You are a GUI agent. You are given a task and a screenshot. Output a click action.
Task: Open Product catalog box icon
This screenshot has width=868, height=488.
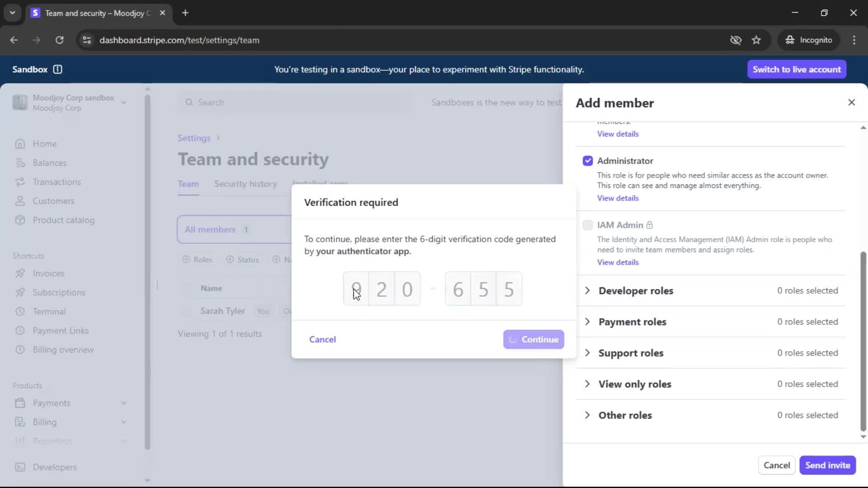coord(20,220)
